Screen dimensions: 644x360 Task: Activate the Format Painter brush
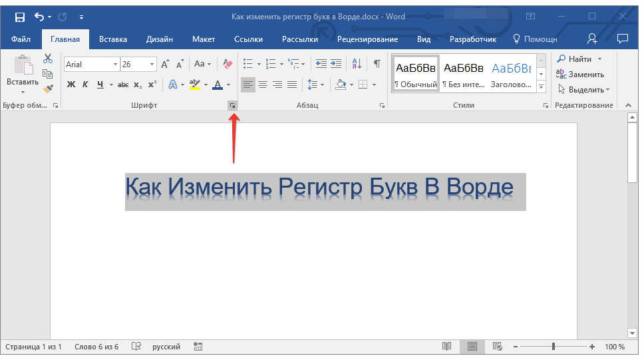pyautogui.click(x=48, y=89)
